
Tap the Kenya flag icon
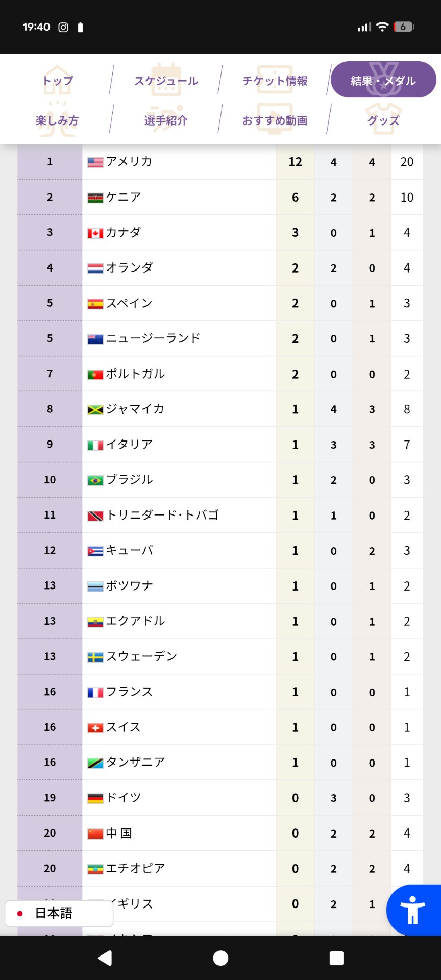click(x=95, y=198)
